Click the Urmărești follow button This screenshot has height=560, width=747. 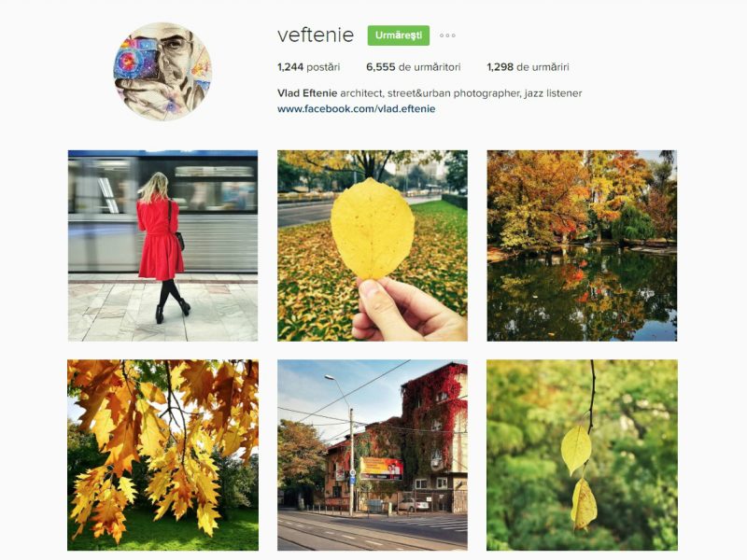(399, 35)
